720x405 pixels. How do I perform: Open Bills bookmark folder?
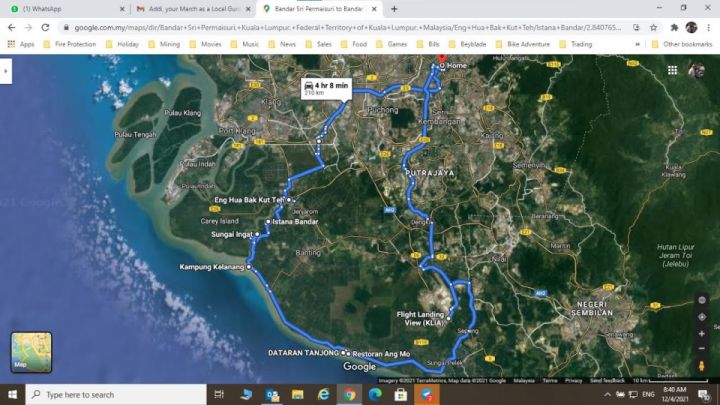428,44
